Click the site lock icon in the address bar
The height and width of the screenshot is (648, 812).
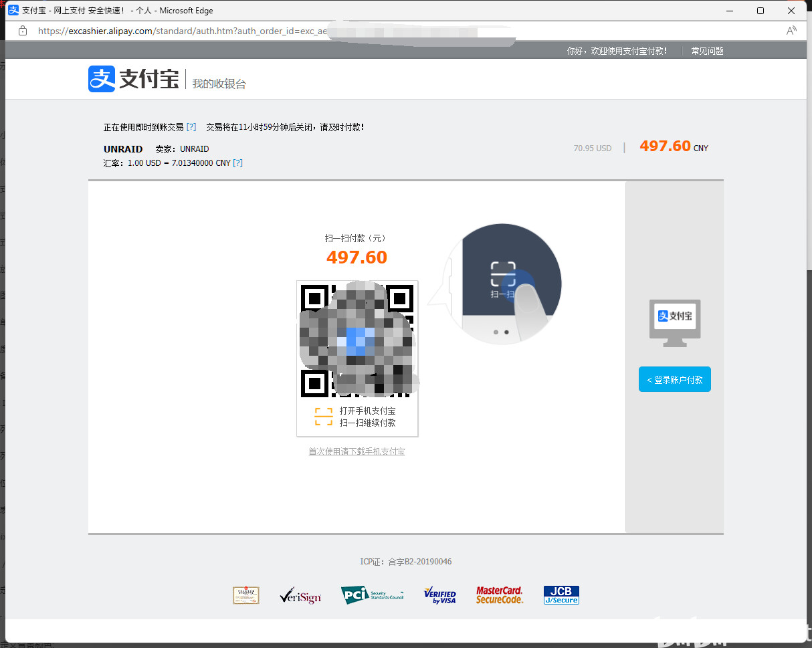pyautogui.click(x=23, y=31)
